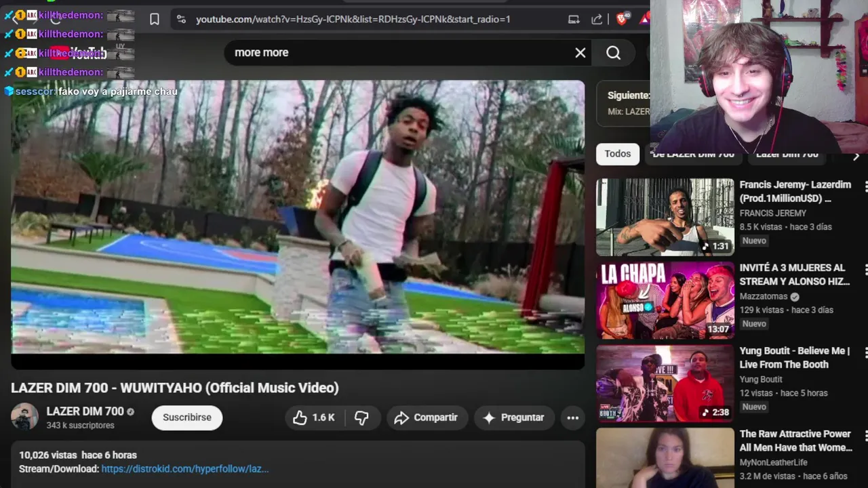Click the WUWITYAHO video player

click(x=298, y=224)
